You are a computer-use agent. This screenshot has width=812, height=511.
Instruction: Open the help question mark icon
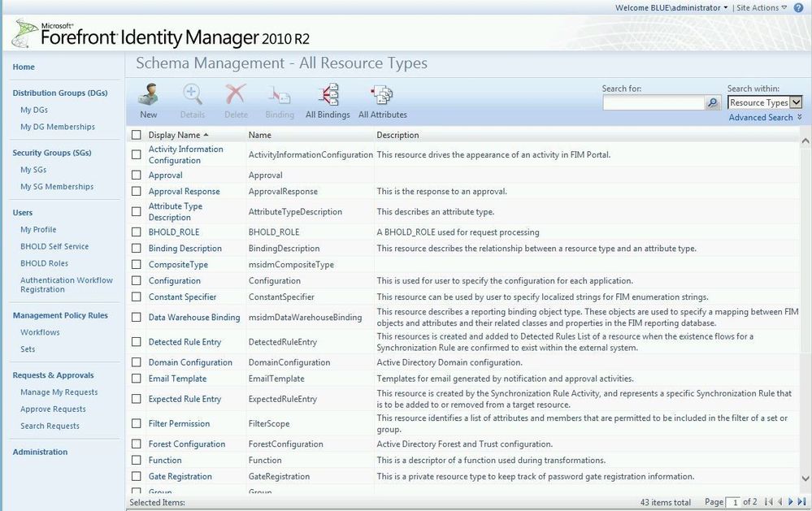pos(799,7)
